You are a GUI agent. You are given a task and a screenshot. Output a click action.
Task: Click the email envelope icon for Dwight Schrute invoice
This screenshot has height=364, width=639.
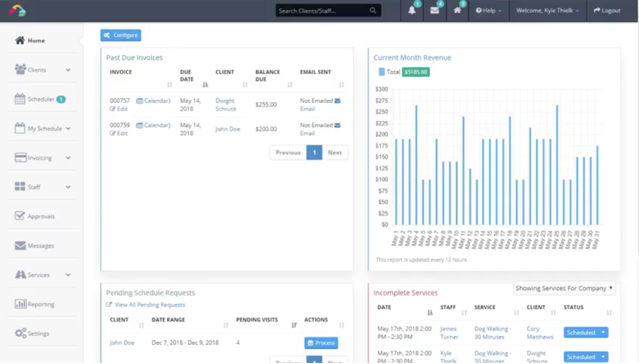(337, 101)
